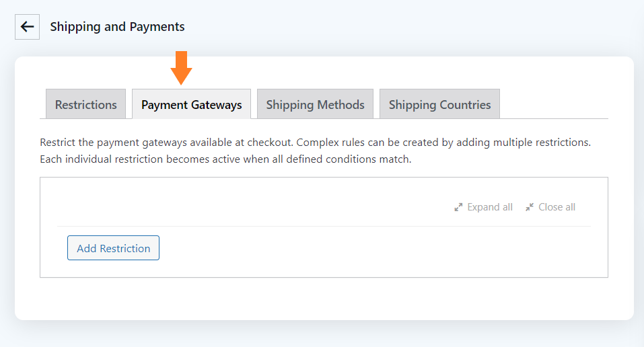Click the Shipping and Payments page title
This screenshot has height=347, width=644.
point(118,27)
